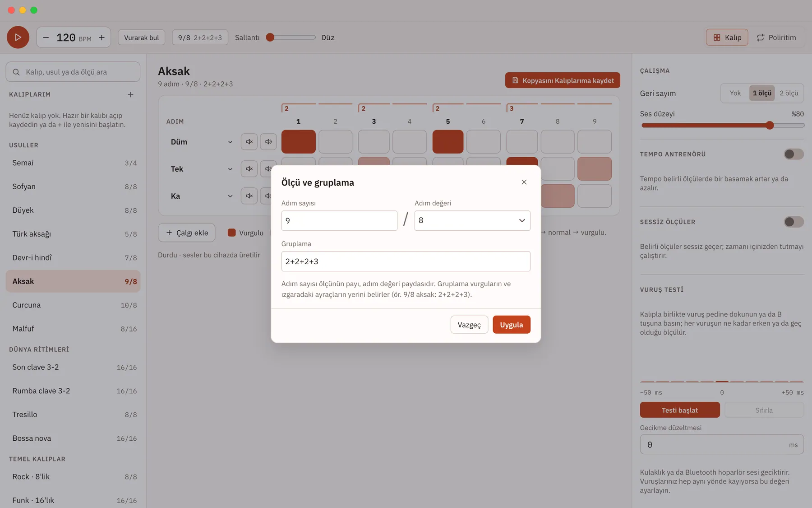This screenshot has height=508, width=812.
Task: Enable the Sessiz Ölçüler toggle
Action: (x=794, y=222)
